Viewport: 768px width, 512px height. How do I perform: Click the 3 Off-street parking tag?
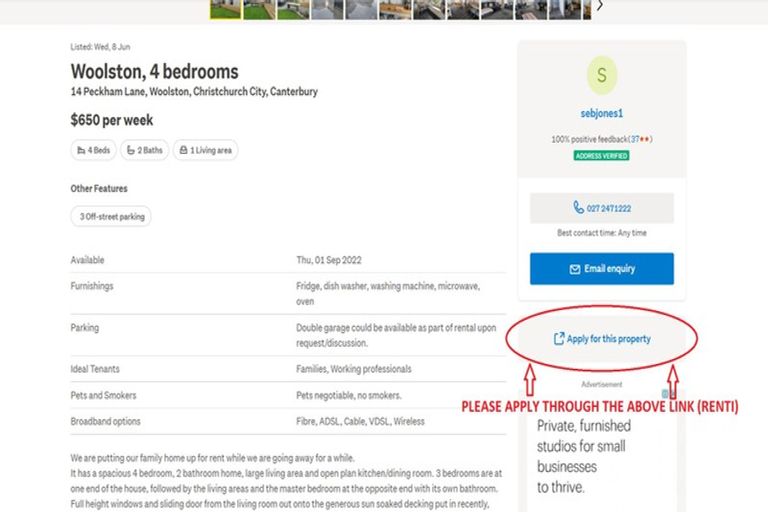[111, 216]
